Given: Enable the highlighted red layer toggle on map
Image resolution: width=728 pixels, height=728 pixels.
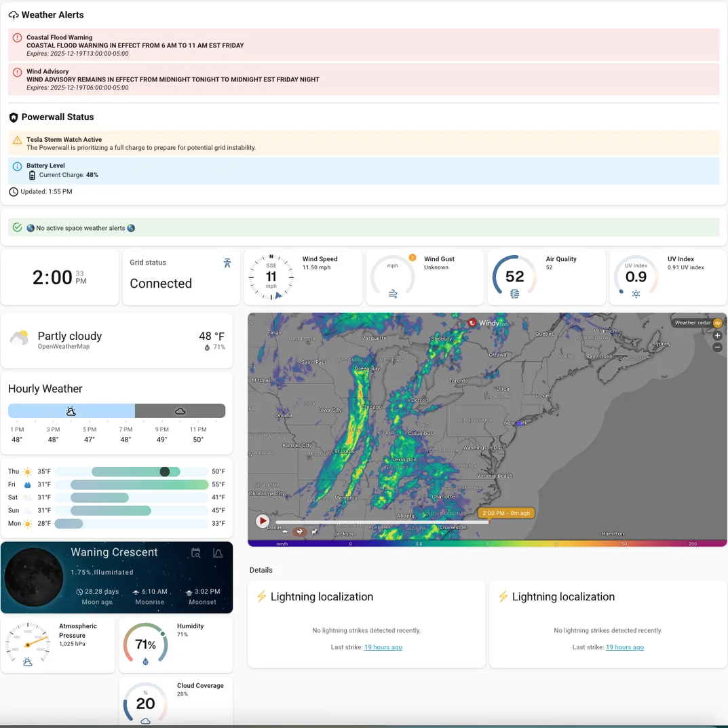Looking at the screenshot, I should 299,532.
